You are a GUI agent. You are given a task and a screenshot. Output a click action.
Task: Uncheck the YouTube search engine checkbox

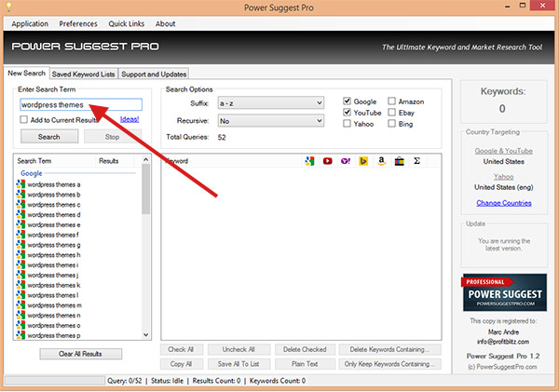click(x=347, y=113)
